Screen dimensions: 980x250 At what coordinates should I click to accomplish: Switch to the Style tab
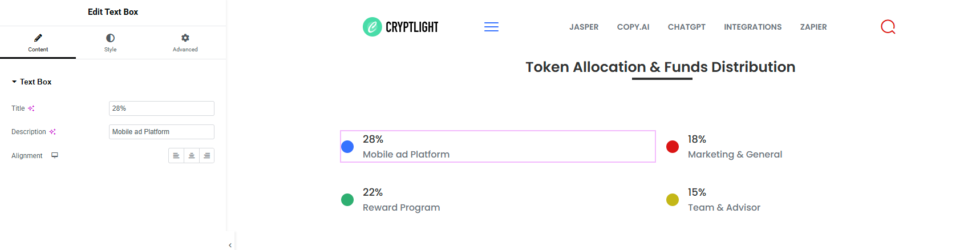110,43
